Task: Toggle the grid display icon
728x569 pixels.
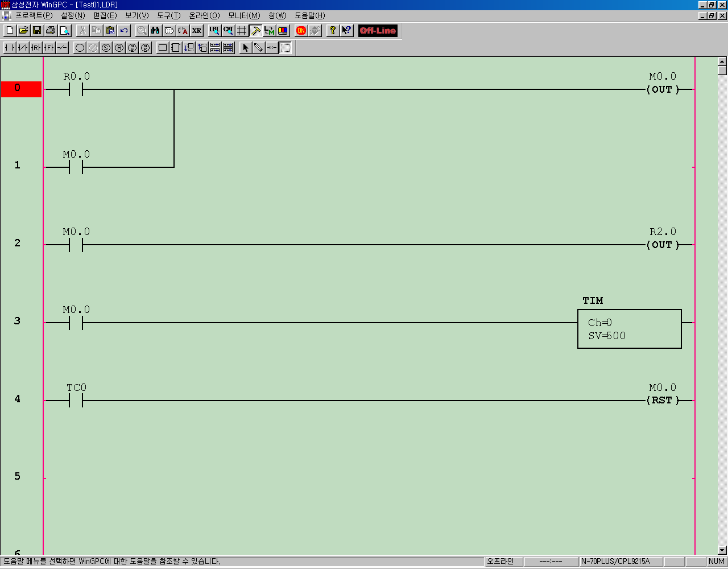Action: click(242, 31)
